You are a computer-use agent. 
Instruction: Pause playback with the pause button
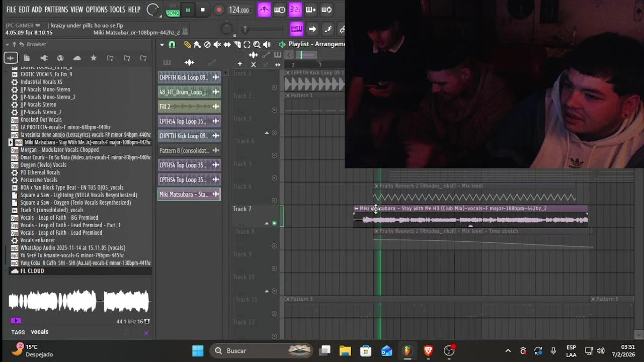tap(188, 10)
